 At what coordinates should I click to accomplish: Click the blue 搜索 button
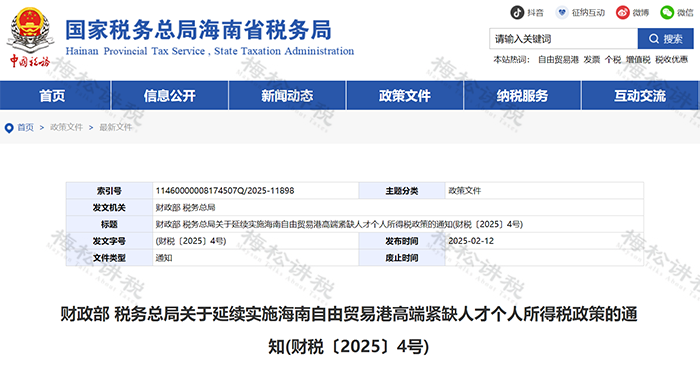pyautogui.click(x=666, y=39)
